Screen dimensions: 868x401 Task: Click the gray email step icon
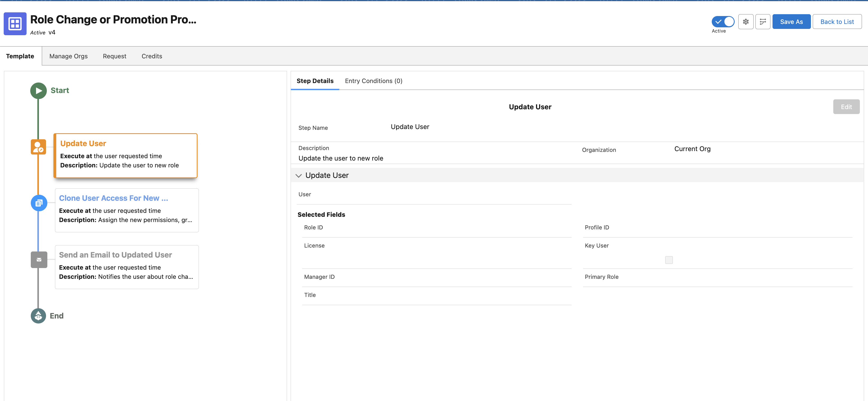(x=39, y=260)
